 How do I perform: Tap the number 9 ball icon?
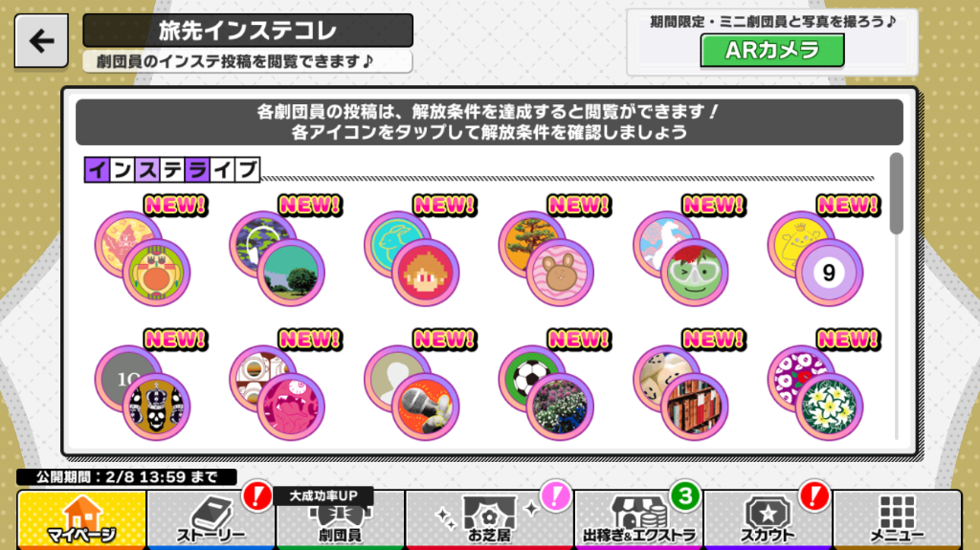(x=829, y=273)
